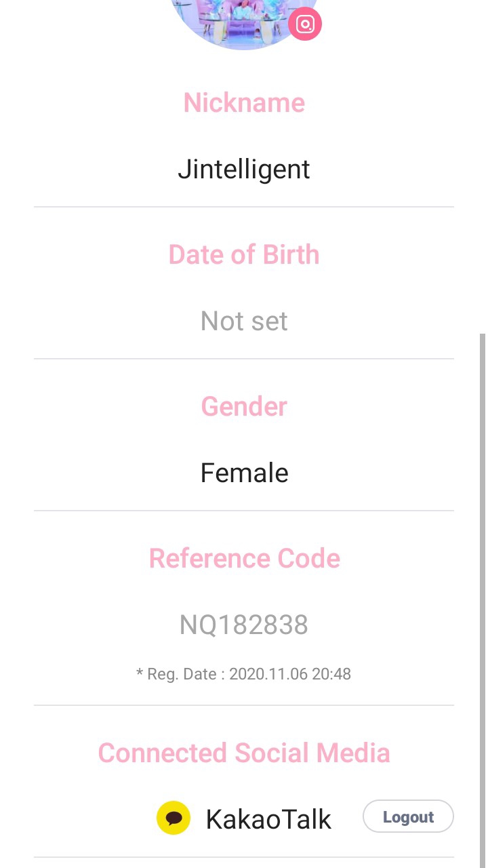Log out of the connected KakaoTalk account
This screenshot has height=868, width=488.
[x=408, y=816]
